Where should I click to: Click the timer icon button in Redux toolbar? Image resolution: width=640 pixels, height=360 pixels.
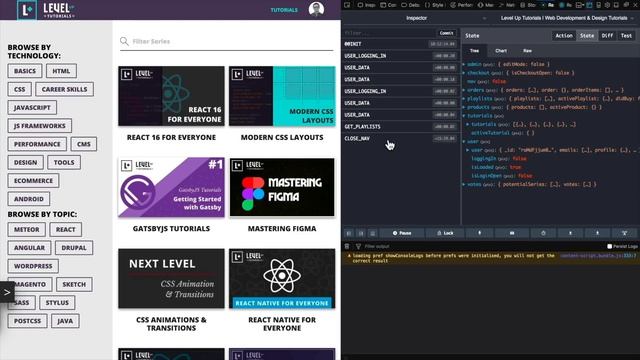coord(543,233)
